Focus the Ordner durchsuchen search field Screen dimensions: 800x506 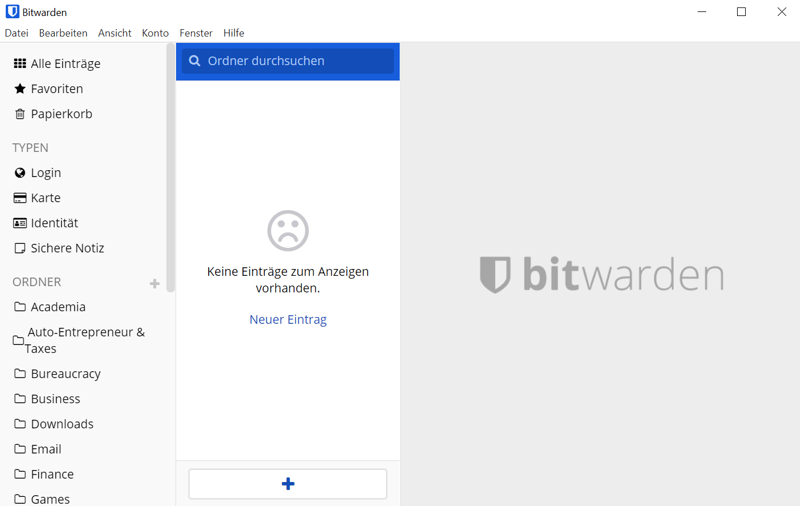coord(288,61)
